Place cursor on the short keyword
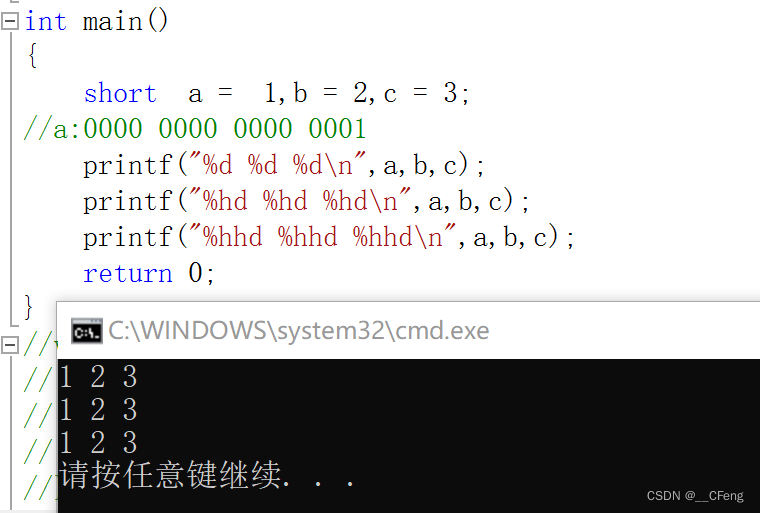The height and width of the screenshot is (513, 760). [x=120, y=93]
